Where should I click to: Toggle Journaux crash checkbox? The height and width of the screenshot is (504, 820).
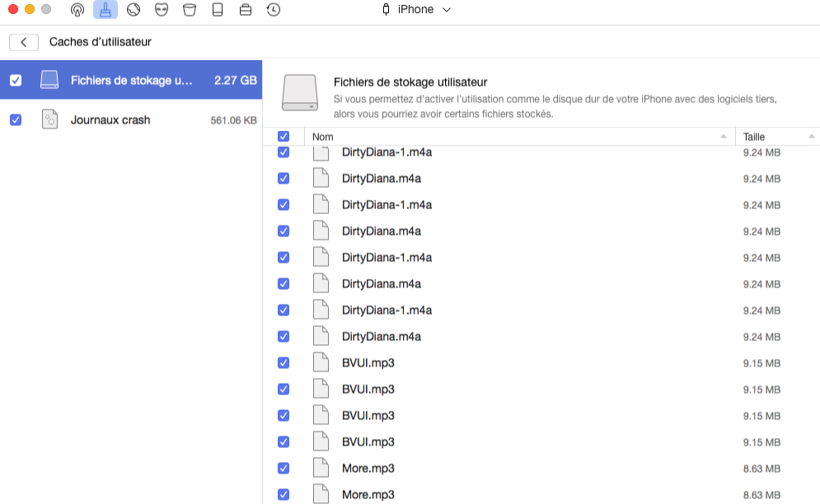pyautogui.click(x=16, y=119)
